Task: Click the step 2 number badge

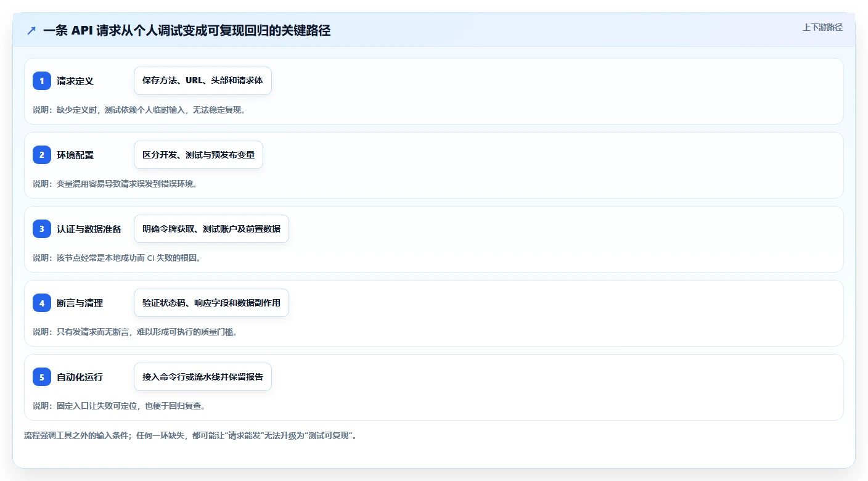Action: [42, 155]
